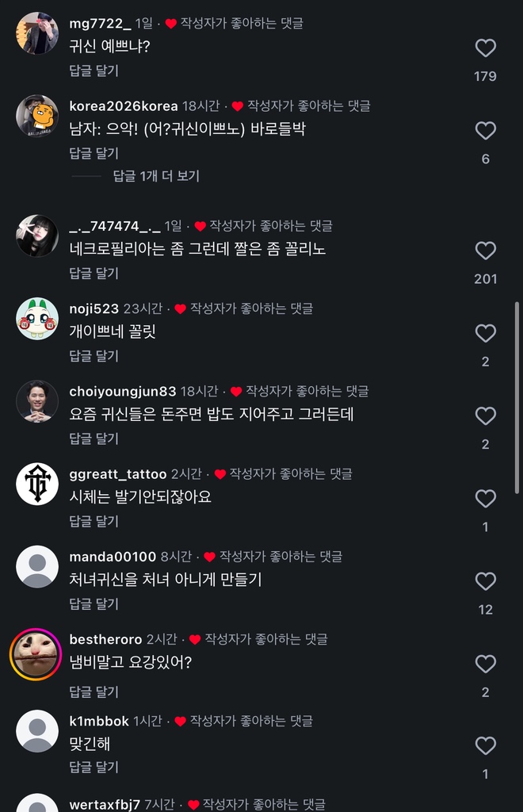The image size is (523, 812).
Task: Click 답글 달기 under manda00100's comment
Action: 94,603
